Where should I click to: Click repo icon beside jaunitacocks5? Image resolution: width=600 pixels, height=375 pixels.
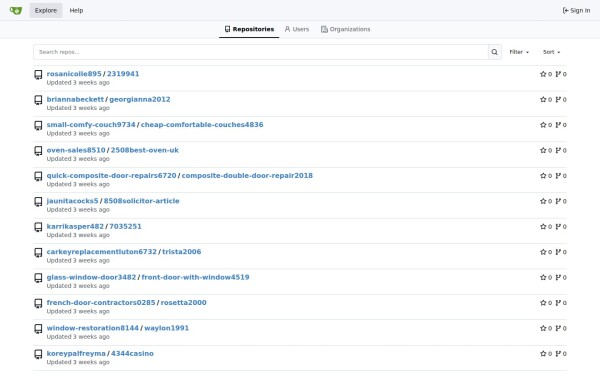coord(38,202)
